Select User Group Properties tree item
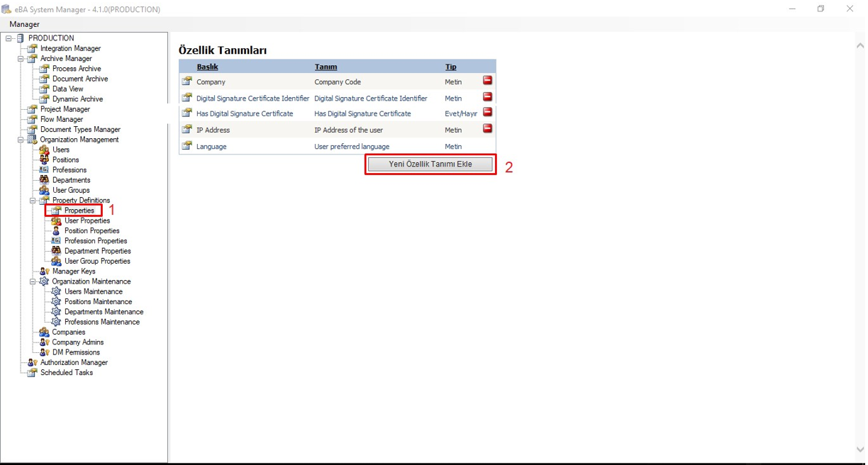Image resolution: width=868 pixels, height=465 pixels. [98, 261]
